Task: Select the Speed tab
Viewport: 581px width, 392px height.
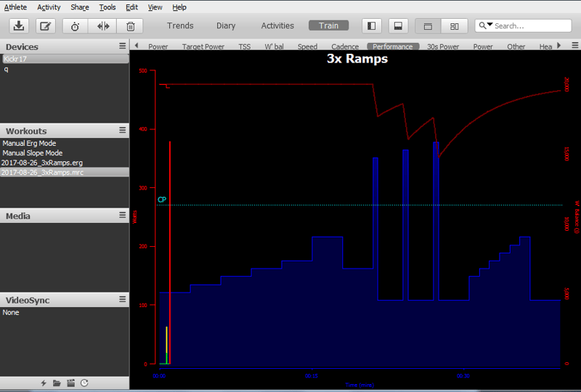Action: (307, 46)
